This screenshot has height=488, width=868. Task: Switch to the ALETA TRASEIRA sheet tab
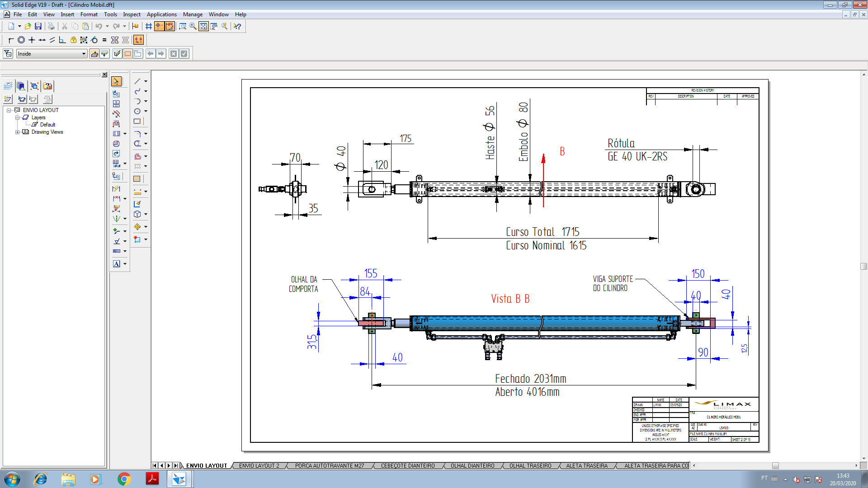[x=587, y=465]
